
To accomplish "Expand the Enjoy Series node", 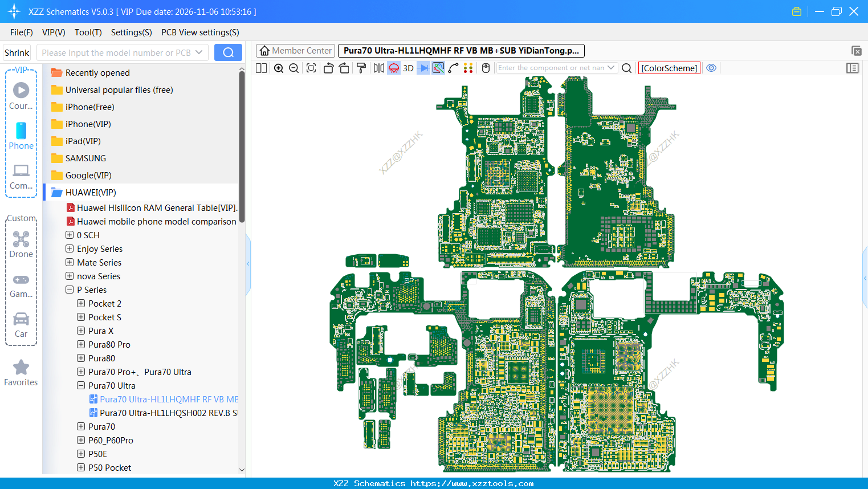I will coord(70,248).
